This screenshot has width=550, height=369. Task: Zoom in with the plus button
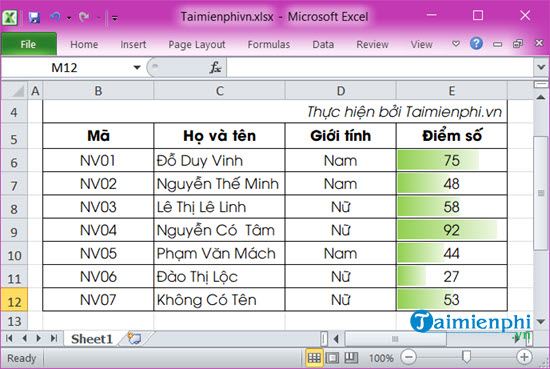click(x=524, y=357)
